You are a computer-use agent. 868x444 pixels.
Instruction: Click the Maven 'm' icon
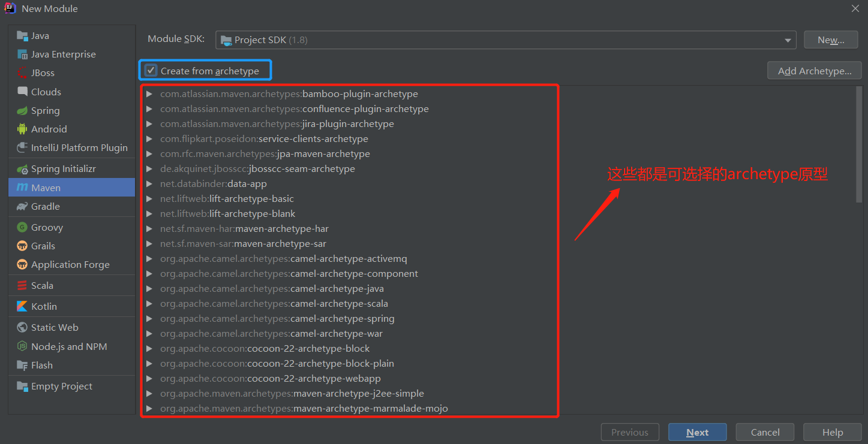pos(22,188)
